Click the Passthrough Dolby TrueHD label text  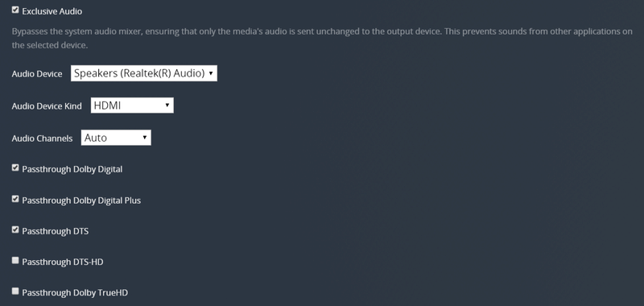(75, 293)
